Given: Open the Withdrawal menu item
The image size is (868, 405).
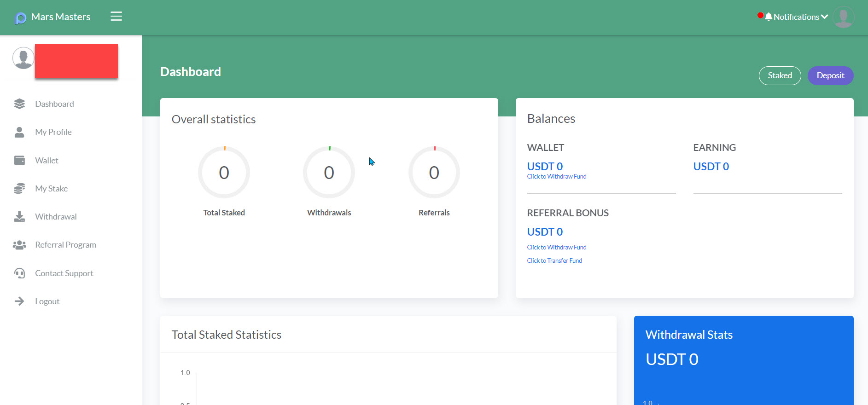Looking at the screenshot, I should point(56,217).
